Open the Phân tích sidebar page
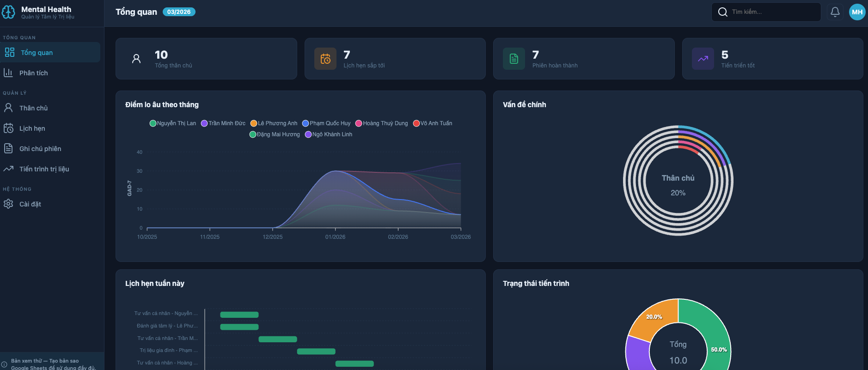The height and width of the screenshot is (370, 868). click(33, 73)
